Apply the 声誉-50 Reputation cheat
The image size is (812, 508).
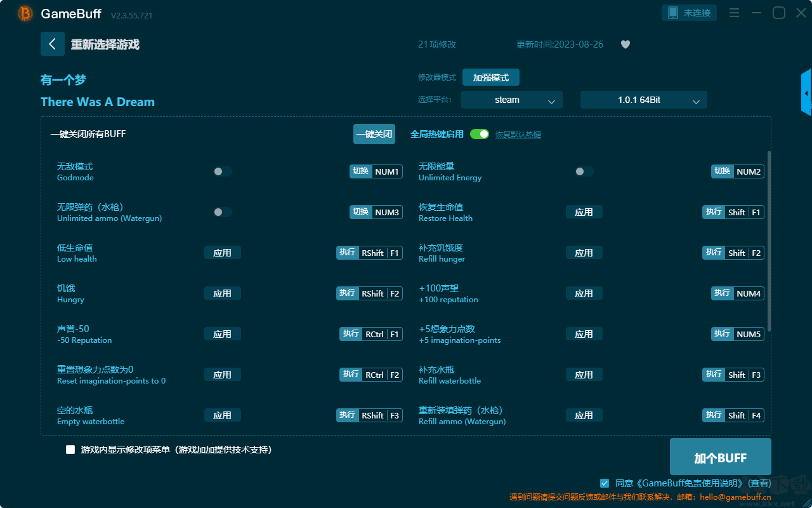click(223, 334)
